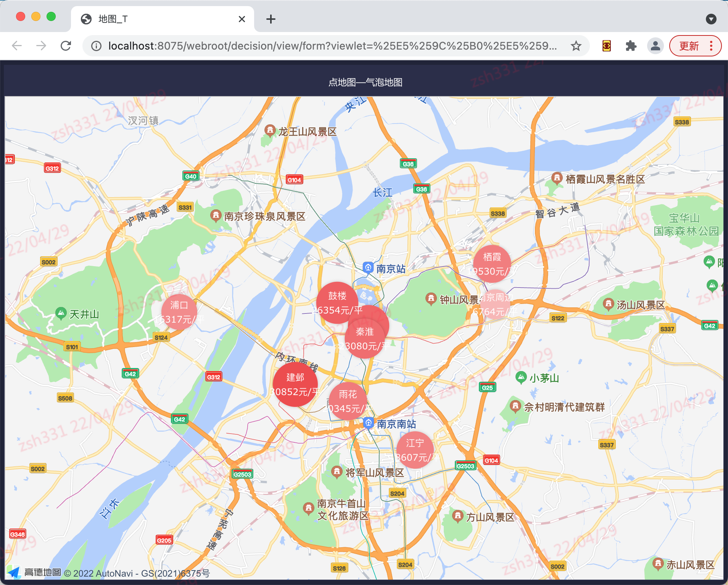Screen dimensions: 728x585
Task: Click the 更新 update button
Action: (689, 46)
